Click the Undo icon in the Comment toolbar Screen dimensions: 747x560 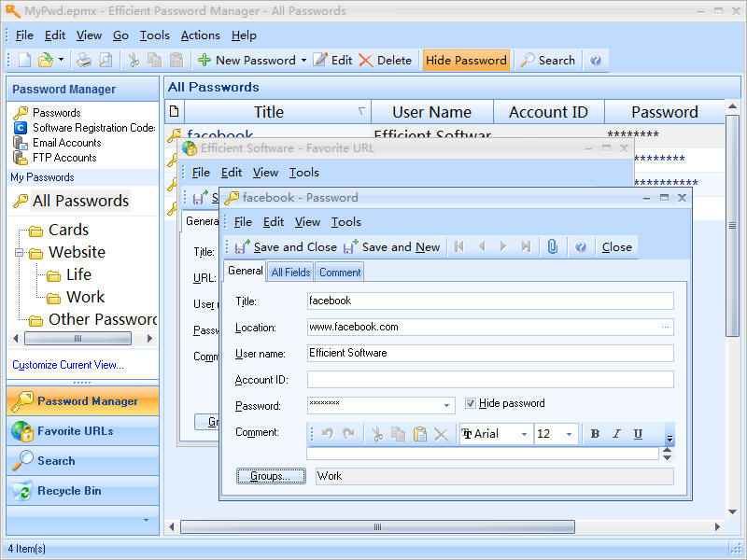click(x=328, y=434)
